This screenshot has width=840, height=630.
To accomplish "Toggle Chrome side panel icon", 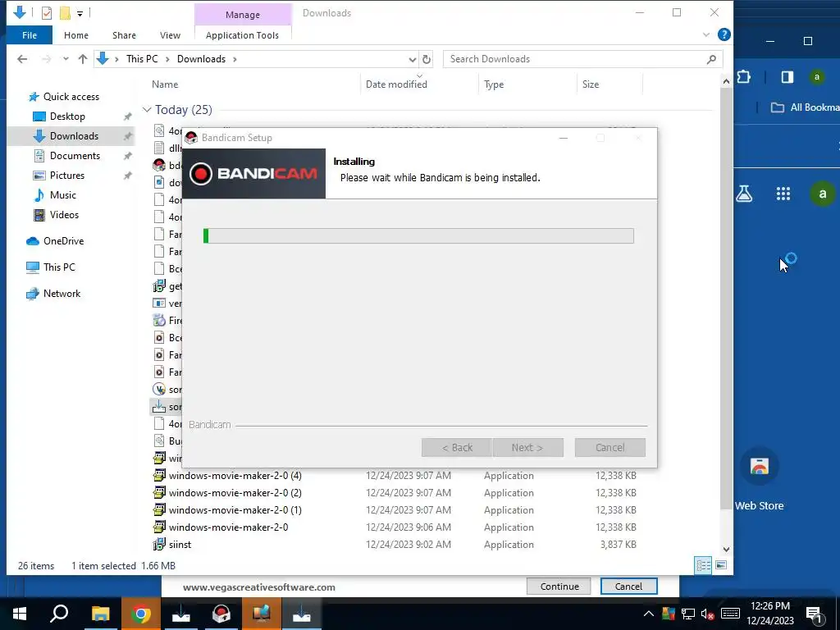I will (787, 77).
